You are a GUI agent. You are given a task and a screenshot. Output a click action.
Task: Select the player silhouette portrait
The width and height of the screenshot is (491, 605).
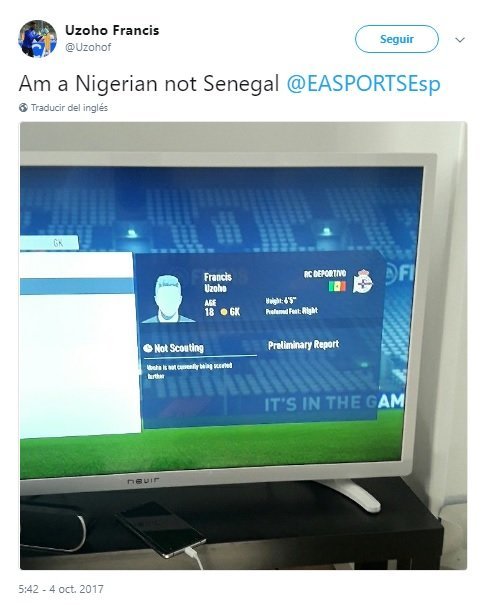(168, 298)
